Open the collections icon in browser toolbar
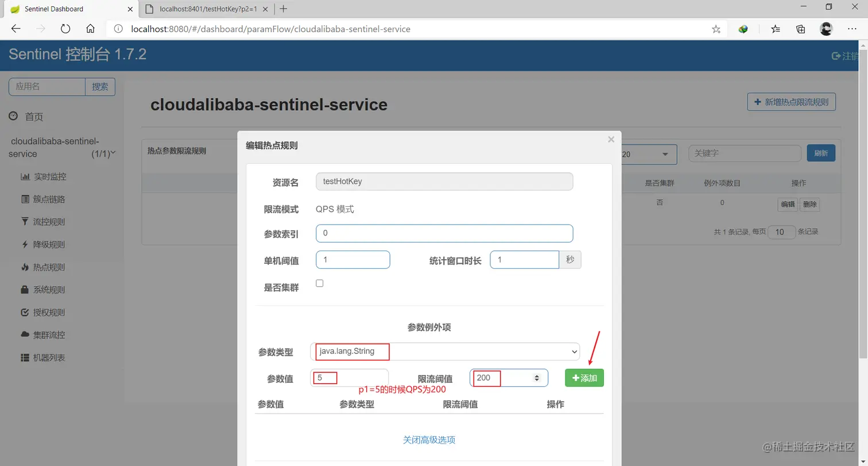 coord(801,29)
